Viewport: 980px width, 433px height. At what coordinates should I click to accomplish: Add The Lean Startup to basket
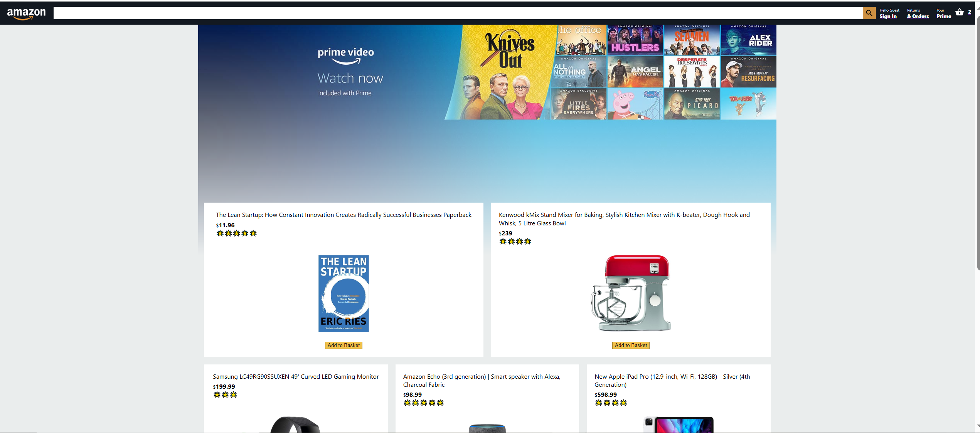[344, 346]
